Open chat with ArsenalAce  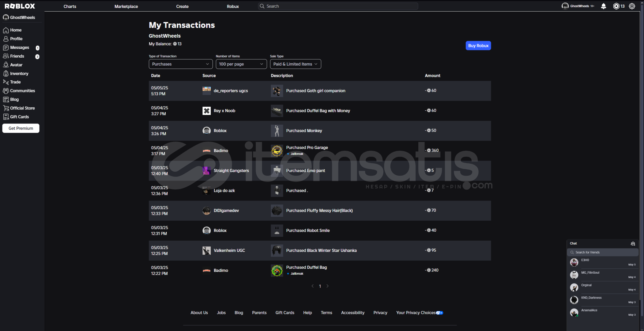point(603,313)
